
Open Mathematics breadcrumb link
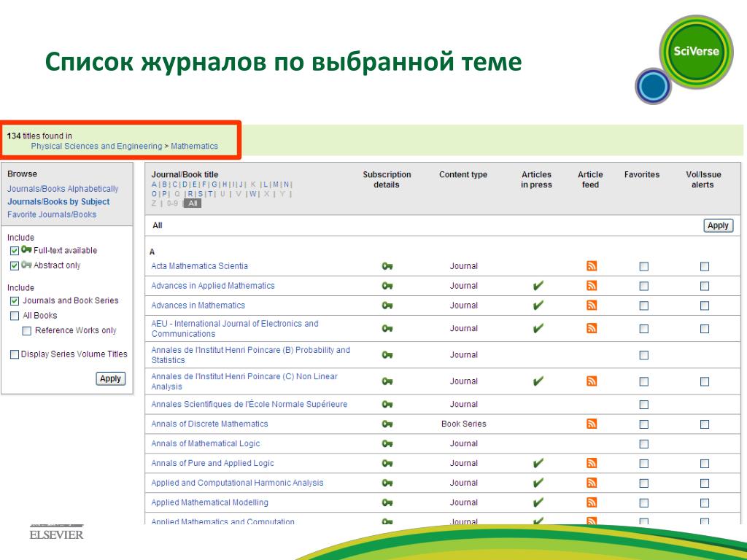194,146
